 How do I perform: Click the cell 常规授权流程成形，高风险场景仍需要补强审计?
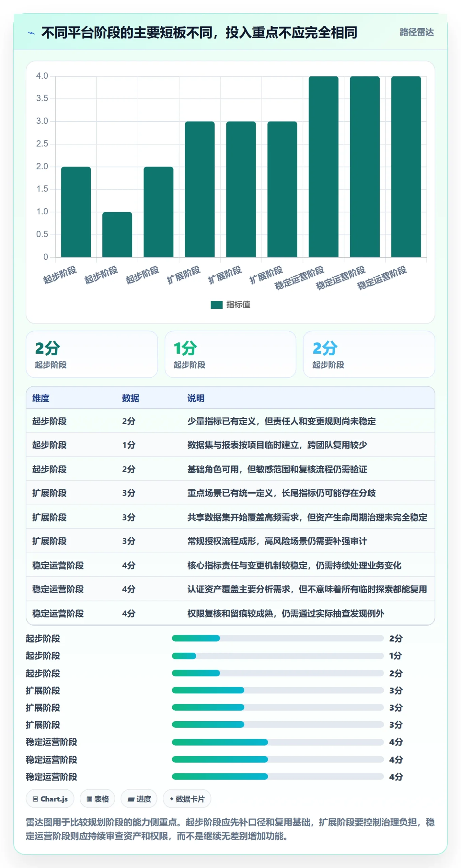click(277, 541)
